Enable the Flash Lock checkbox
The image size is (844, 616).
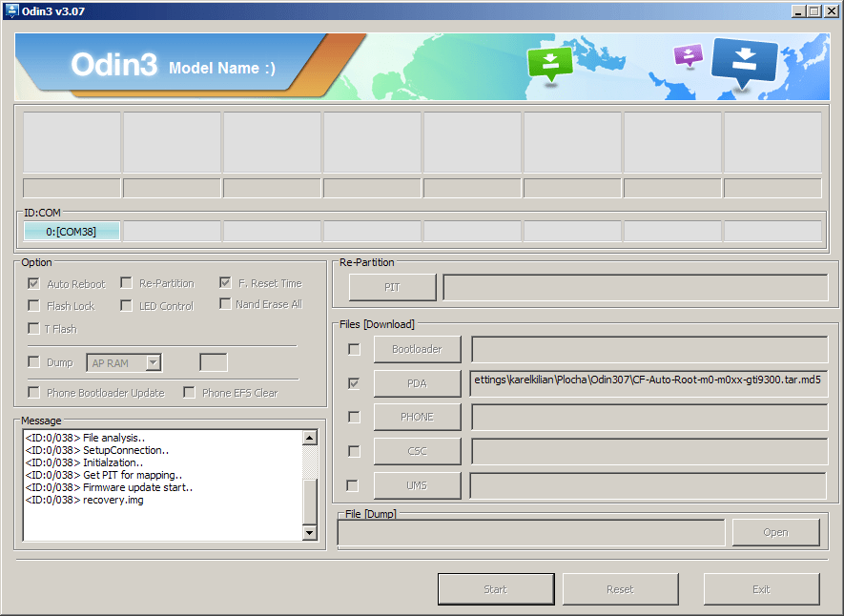(x=33, y=305)
